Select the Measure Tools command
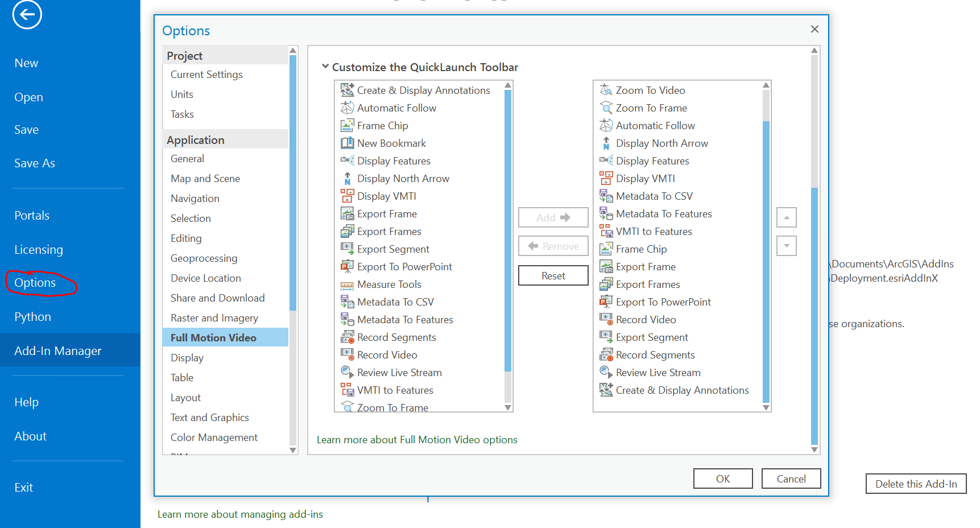 coord(390,284)
